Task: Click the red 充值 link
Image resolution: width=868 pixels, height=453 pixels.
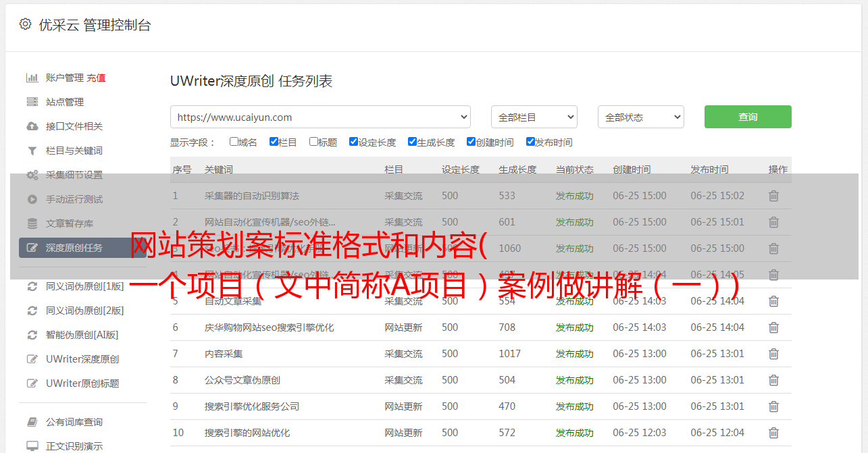Action: click(96, 78)
